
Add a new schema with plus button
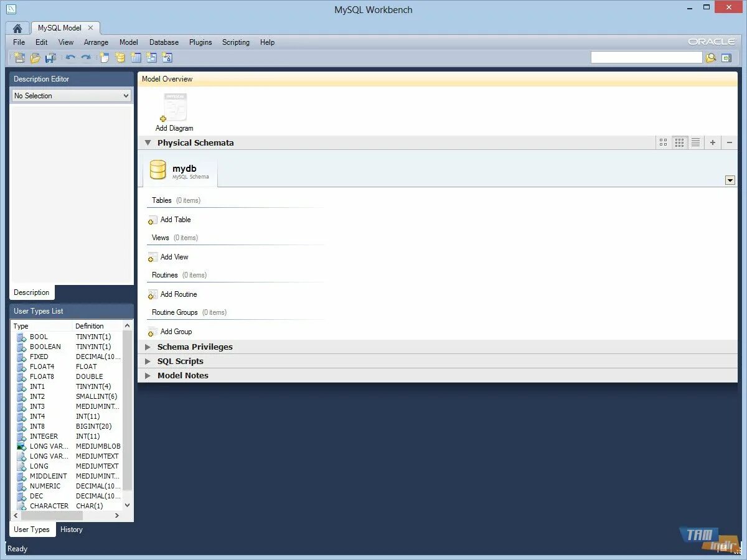pyautogui.click(x=713, y=142)
